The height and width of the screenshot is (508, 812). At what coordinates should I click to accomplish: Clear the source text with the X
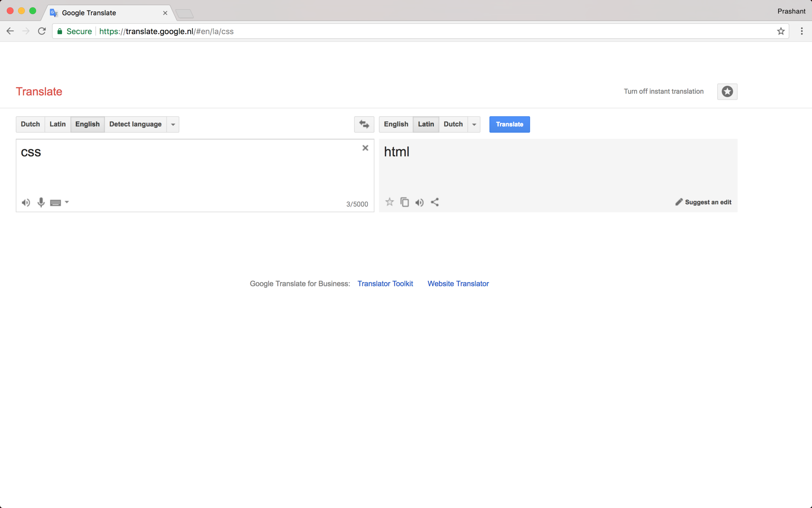pyautogui.click(x=365, y=148)
